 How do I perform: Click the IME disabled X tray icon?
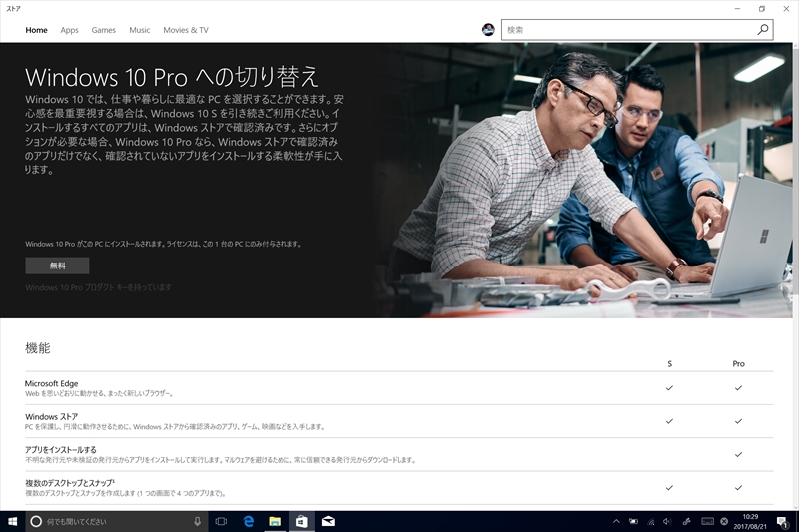[x=724, y=521]
